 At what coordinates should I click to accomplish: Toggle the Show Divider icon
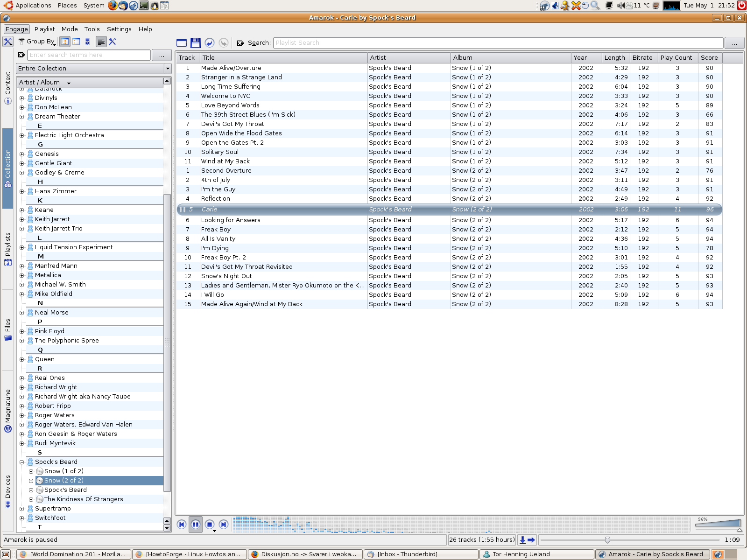point(101,42)
